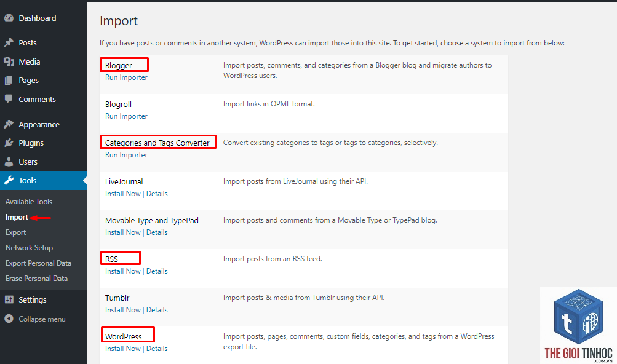Open the Export submenu item
617x364 pixels.
tap(16, 232)
